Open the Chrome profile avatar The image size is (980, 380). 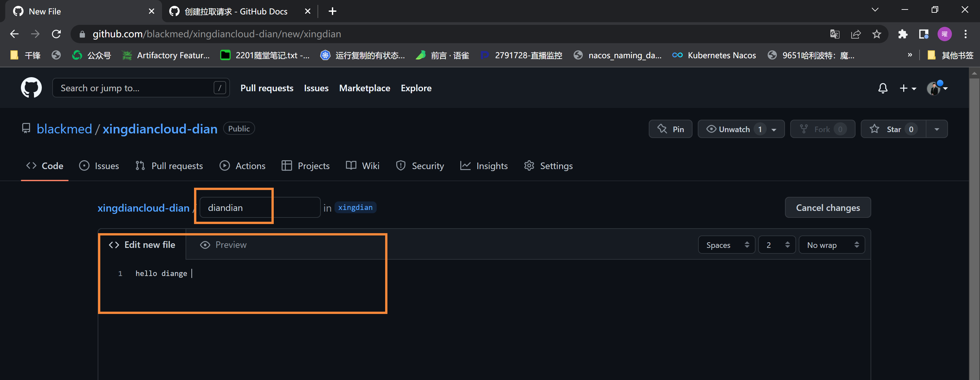[x=945, y=34]
